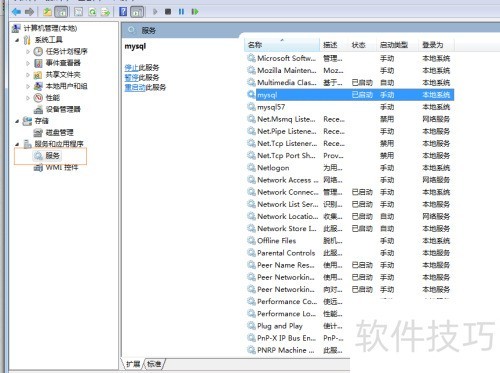This screenshot has width=500, height=373.
Task: Select the Net.Tcp Port Sh... service
Action: [350, 156]
